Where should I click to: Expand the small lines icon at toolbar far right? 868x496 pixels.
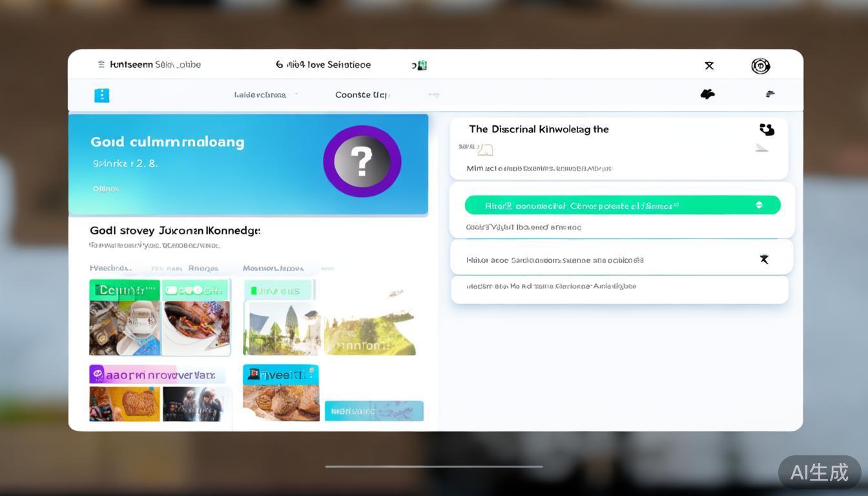[770, 94]
